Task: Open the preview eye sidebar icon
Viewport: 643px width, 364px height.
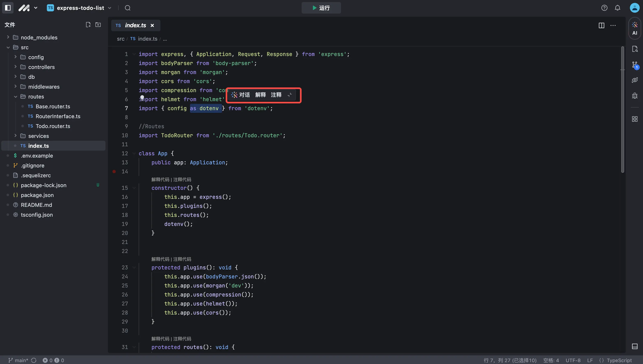Action: [635, 80]
